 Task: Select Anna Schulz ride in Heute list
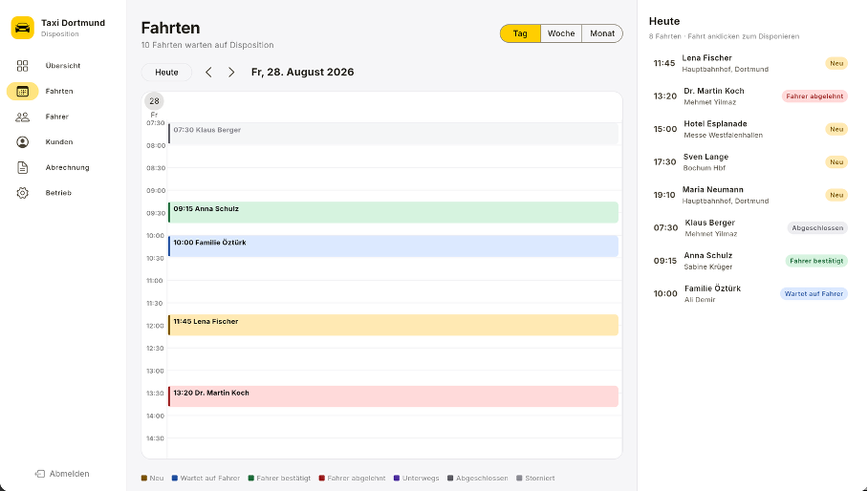point(750,261)
